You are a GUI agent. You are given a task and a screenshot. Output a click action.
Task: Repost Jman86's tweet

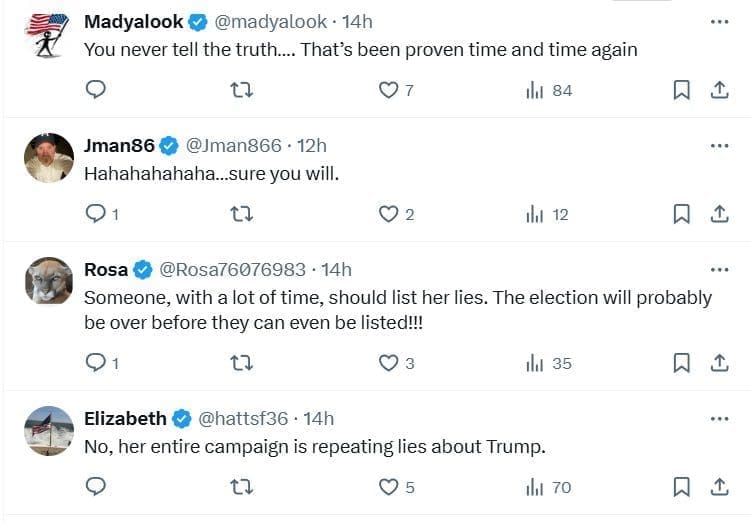pos(241,214)
